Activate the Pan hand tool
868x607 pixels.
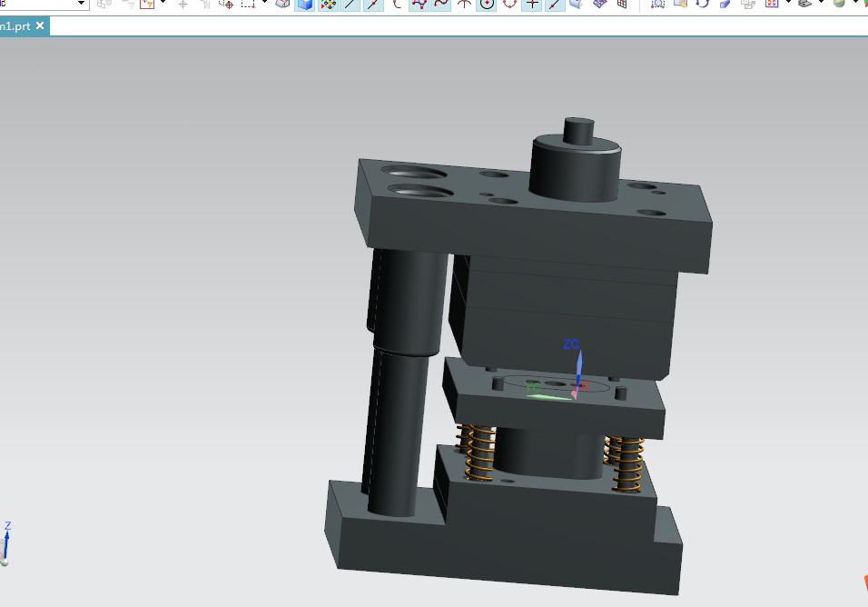(680, 5)
